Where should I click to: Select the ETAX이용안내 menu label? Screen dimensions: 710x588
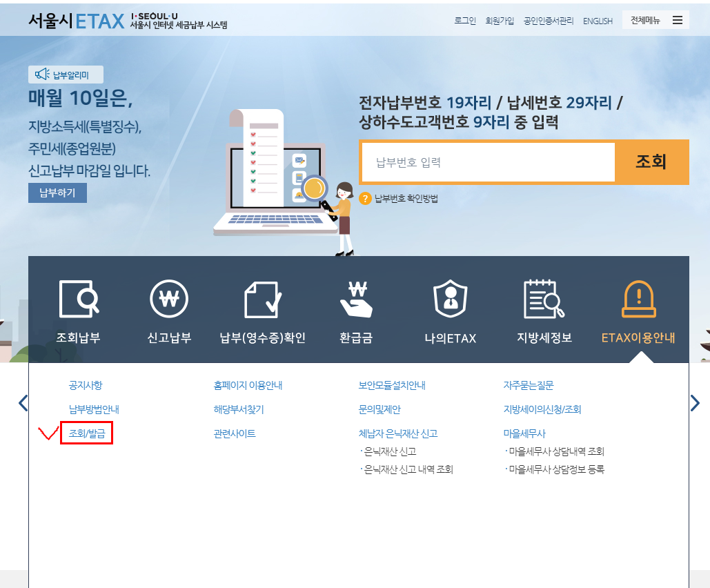tap(638, 337)
